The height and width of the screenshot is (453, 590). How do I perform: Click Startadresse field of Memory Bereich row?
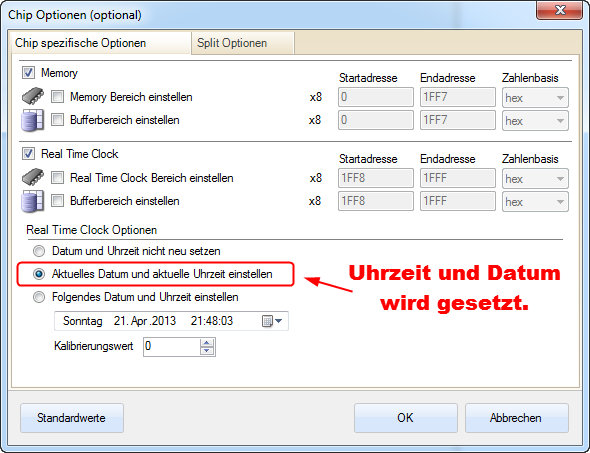[x=376, y=97]
